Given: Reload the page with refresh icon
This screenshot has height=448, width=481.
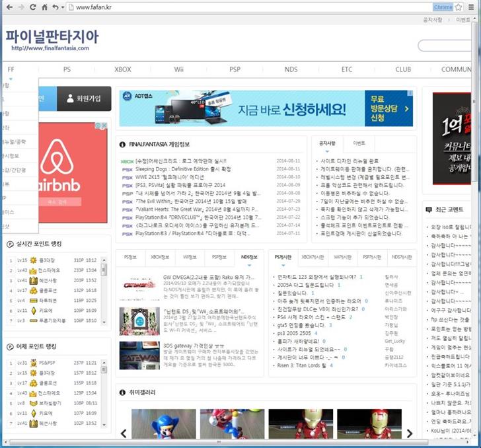Looking at the screenshot, I should click(33, 7).
